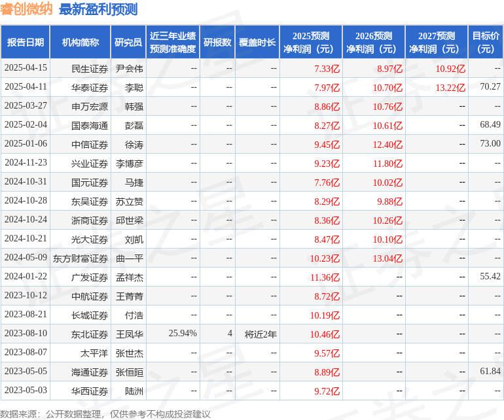This screenshot has width=504, height=420.
Task: Click the 覆盖时长 column header
Action: coord(257,42)
